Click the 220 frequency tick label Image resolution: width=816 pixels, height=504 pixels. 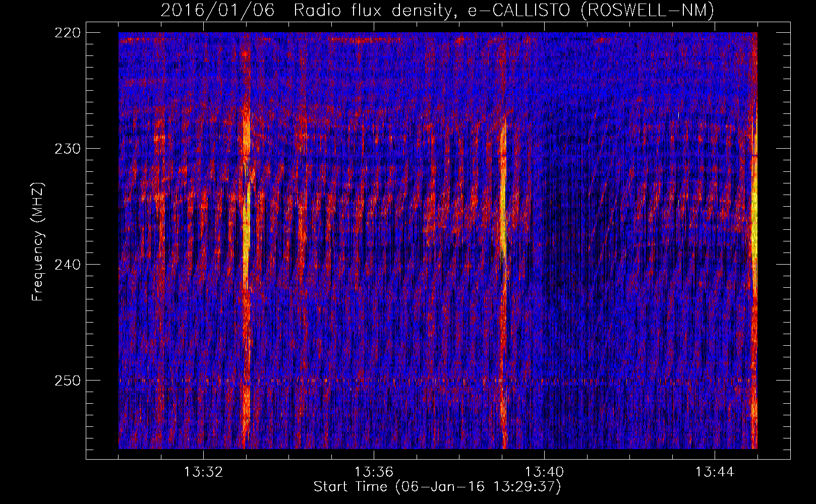[x=68, y=33]
